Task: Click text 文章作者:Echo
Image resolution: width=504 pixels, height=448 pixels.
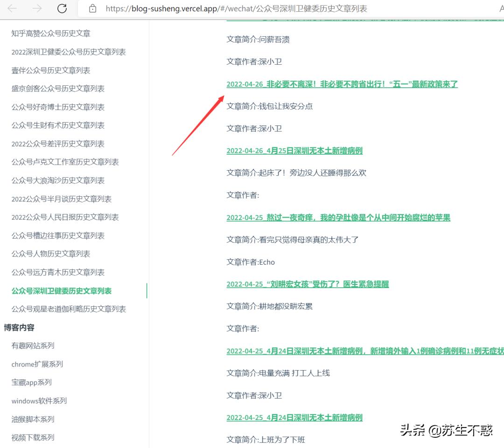Action: click(251, 262)
